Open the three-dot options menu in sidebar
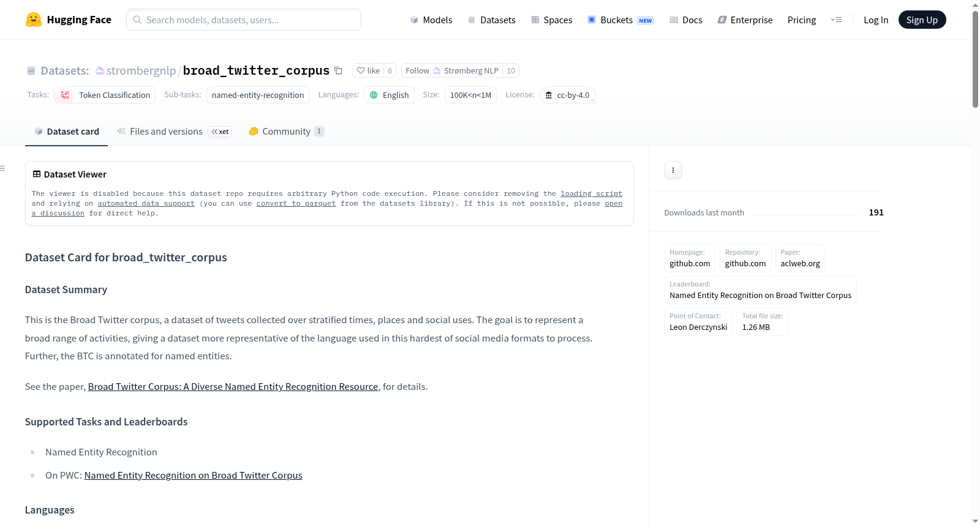 (673, 170)
